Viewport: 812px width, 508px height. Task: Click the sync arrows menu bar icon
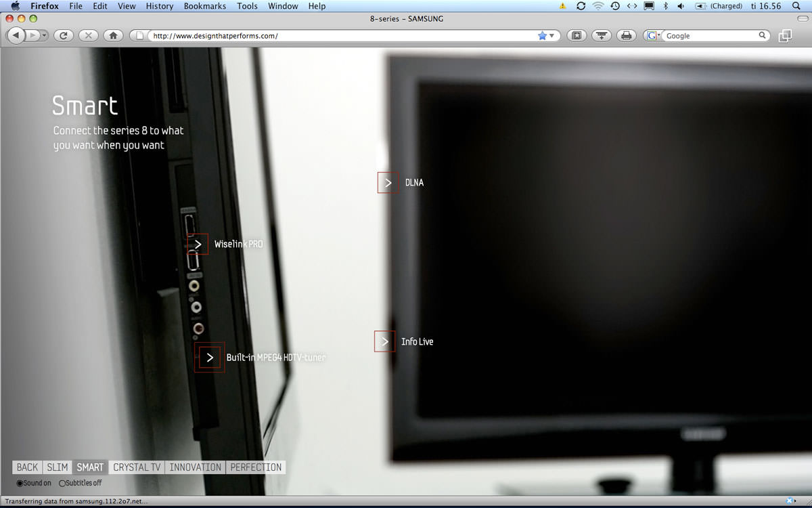(x=581, y=6)
